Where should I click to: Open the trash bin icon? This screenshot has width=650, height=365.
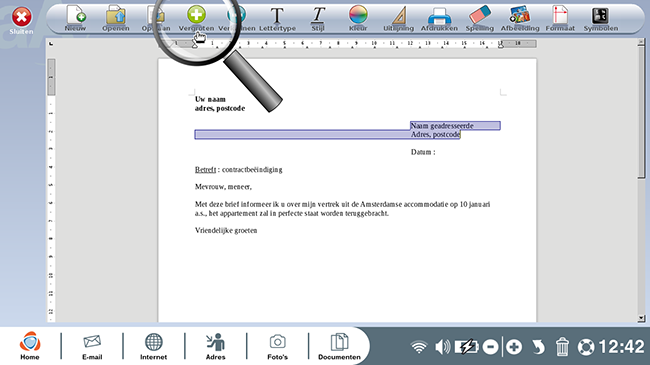click(x=562, y=347)
